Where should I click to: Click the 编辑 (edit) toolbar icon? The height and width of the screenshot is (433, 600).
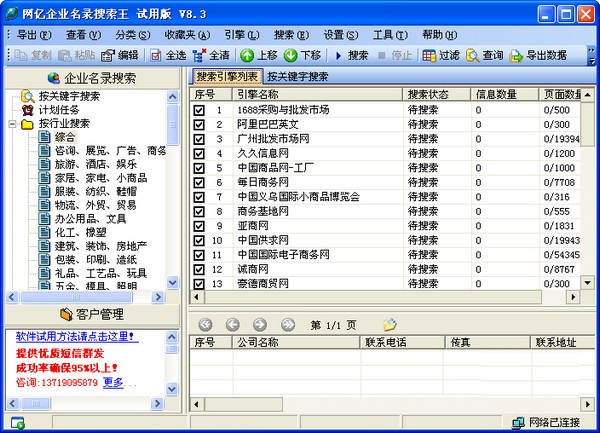108,55
